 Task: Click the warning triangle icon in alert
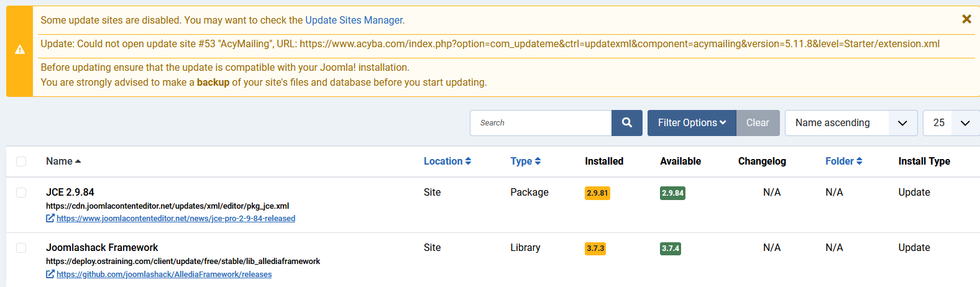(20, 50)
